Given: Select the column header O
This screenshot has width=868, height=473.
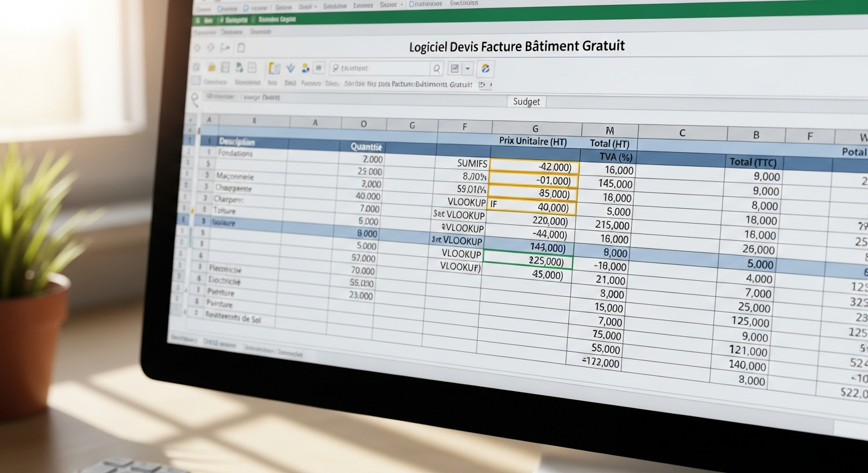Looking at the screenshot, I should [364, 124].
